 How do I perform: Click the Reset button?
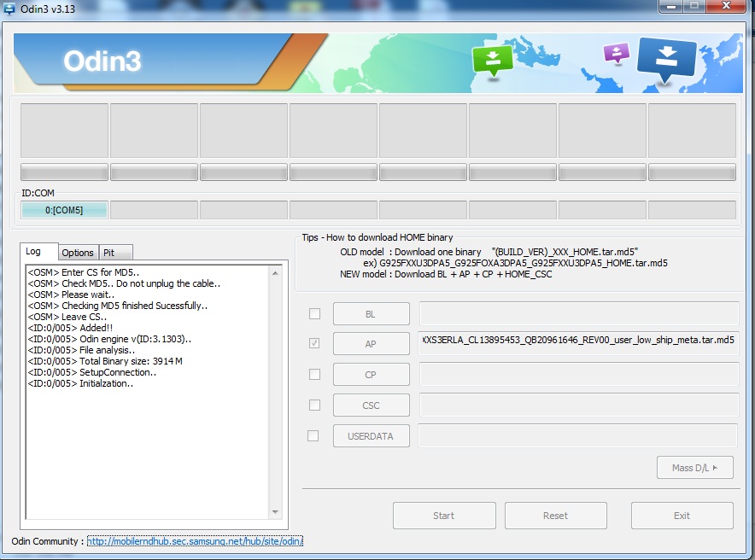pyautogui.click(x=555, y=516)
